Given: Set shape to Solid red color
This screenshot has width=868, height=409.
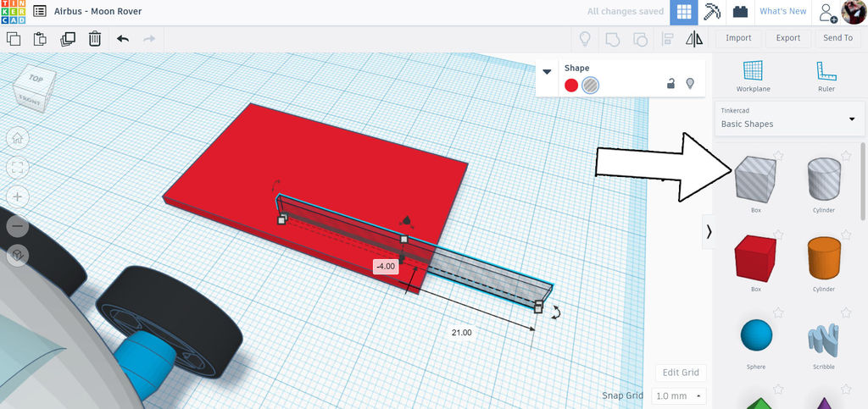Looking at the screenshot, I should pyautogui.click(x=571, y=86).
